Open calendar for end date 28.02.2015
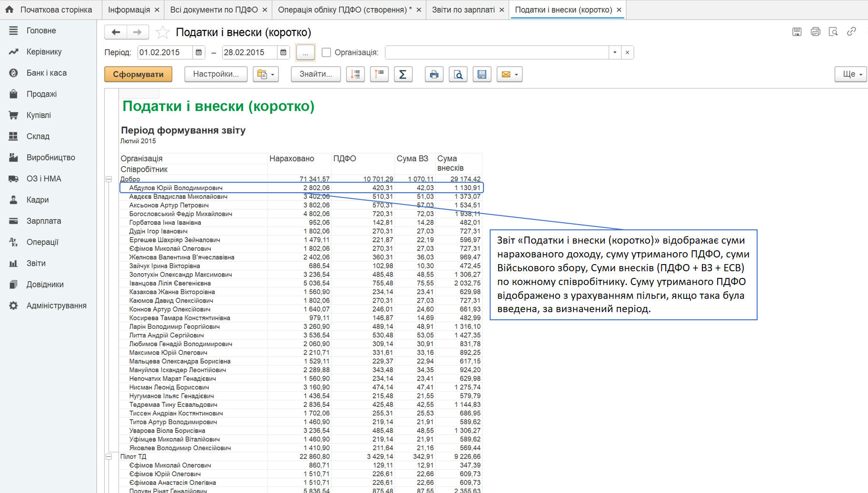 coord(283,52)
